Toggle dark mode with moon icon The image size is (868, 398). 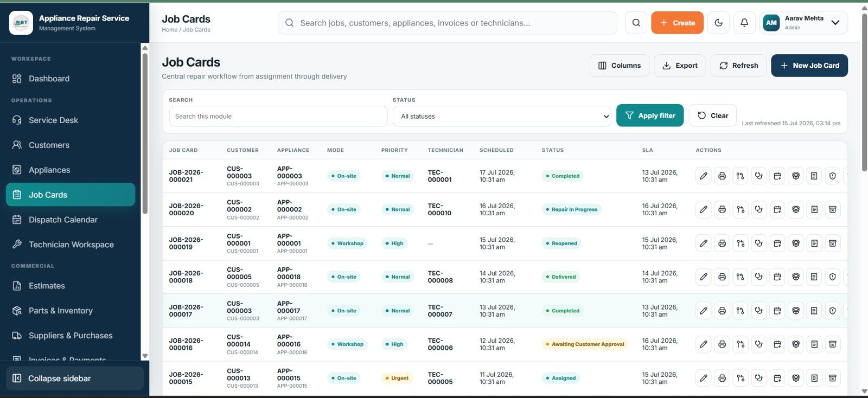pos(719,23)
